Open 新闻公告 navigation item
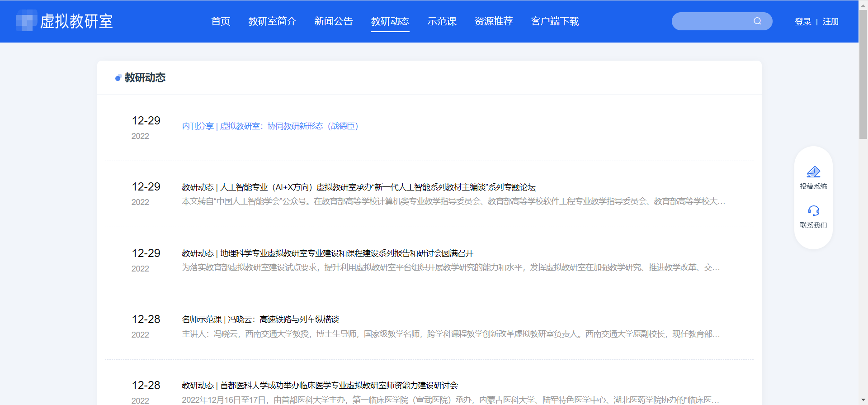868x405 pixels. pyautogui.click(x=333, y=21)
